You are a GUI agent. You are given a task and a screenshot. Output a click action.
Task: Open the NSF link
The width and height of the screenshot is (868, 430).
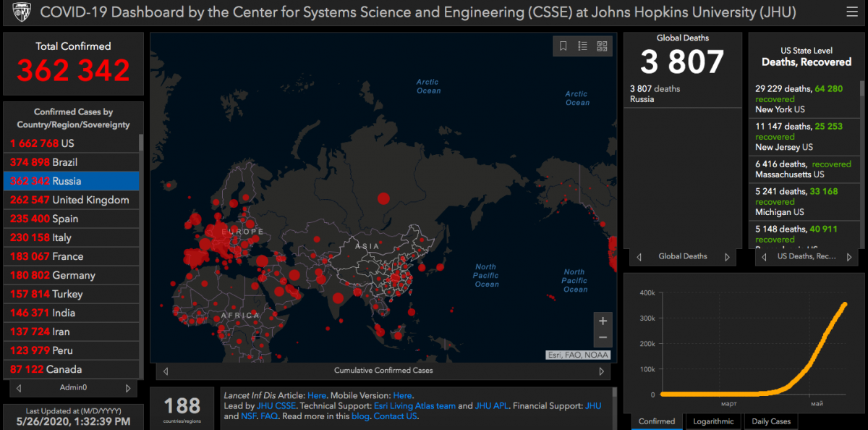248,416
